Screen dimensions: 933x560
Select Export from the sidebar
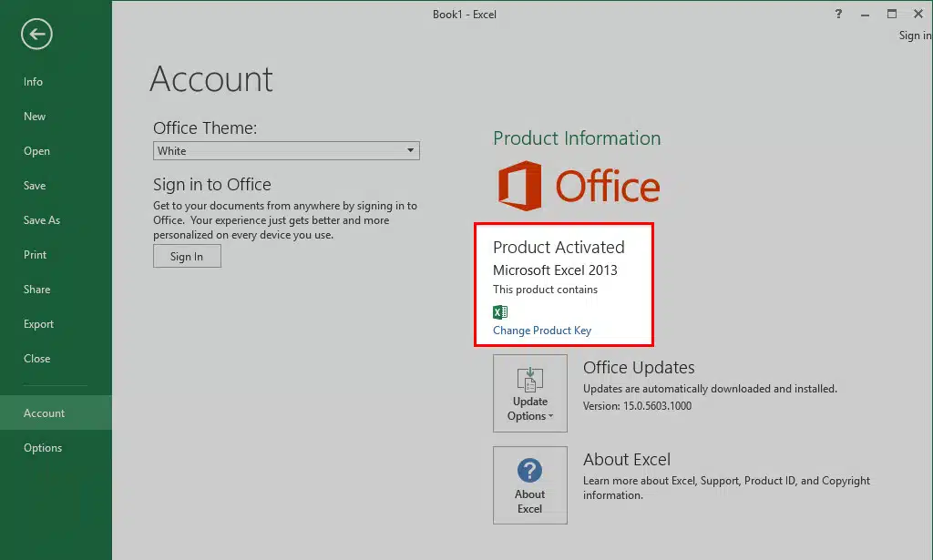point(38,324)
